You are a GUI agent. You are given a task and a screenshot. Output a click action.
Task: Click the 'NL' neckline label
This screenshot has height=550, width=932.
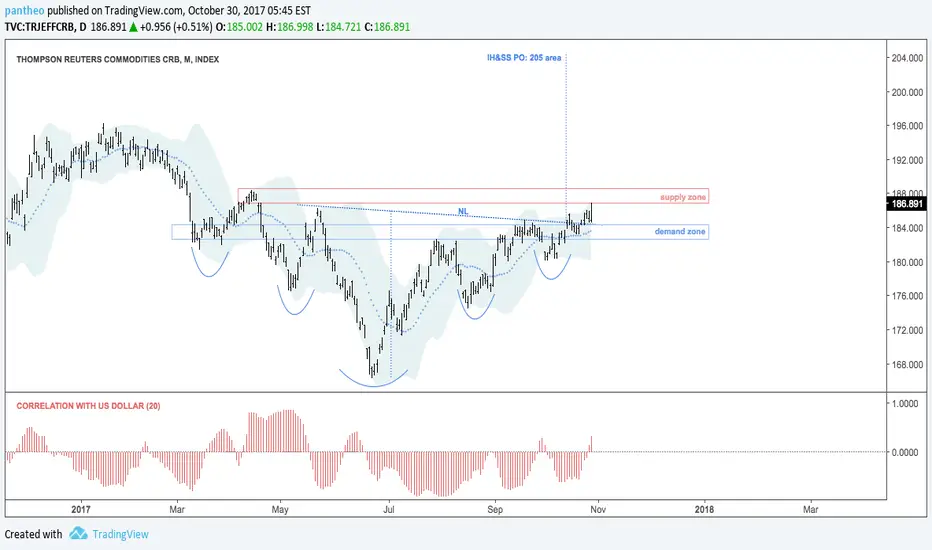(463, 212)
